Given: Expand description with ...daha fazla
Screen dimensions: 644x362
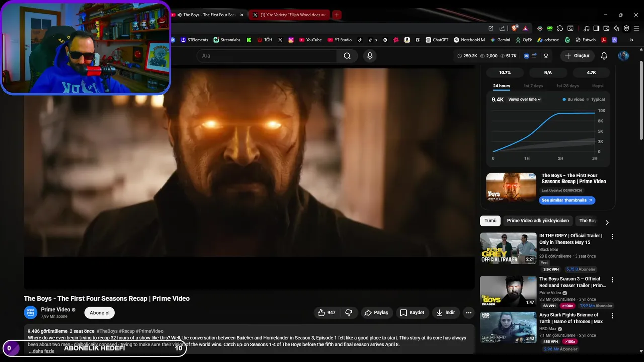Looking at the screenshot, I should click(x=41, y=351).
